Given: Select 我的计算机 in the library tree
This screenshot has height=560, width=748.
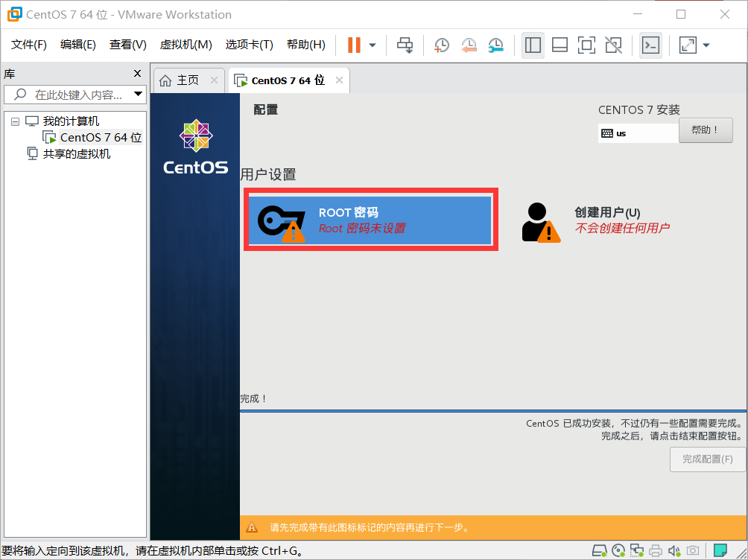Looking at the screenshot, I should click(71, 121).
